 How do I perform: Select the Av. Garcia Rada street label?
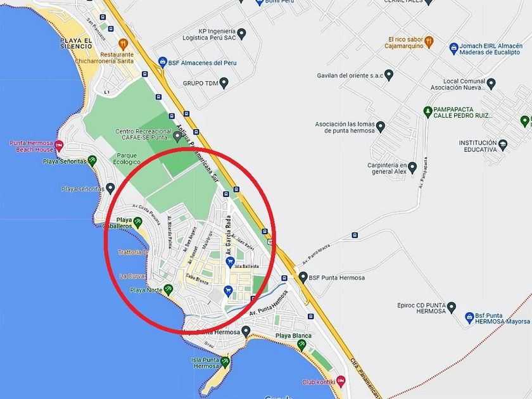229,235
